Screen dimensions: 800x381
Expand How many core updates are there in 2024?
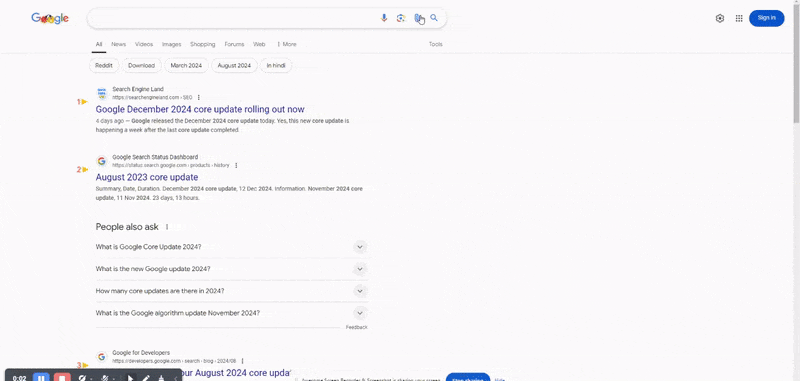[232, 291]
